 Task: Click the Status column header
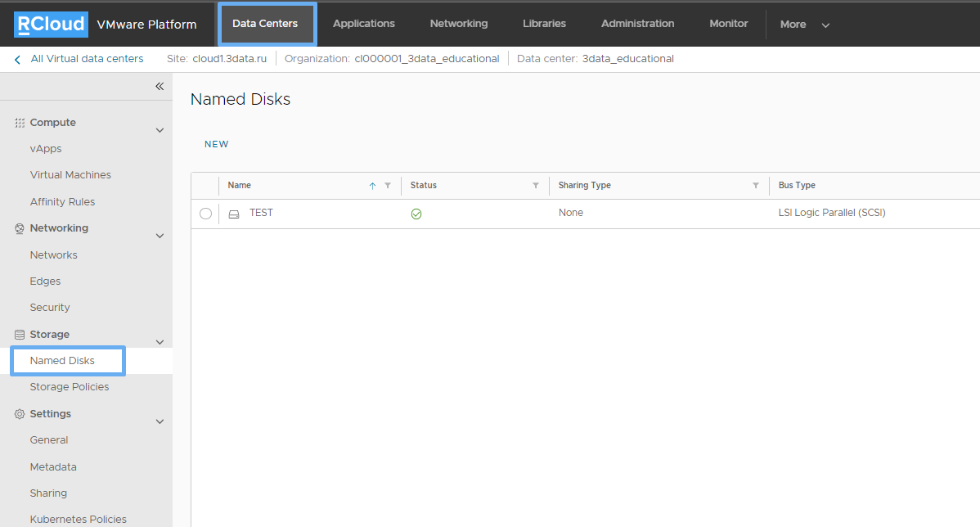(x=423, y=186)
